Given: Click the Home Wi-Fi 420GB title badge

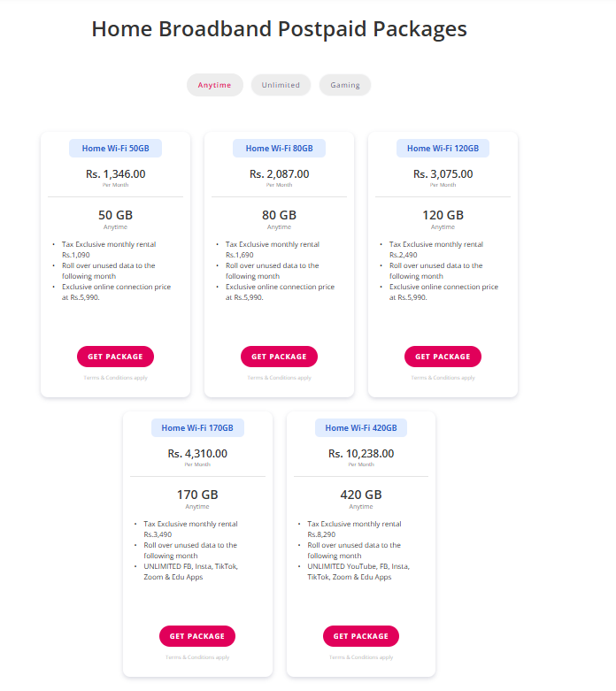Looking at the screenshot, I should point(361,428).
